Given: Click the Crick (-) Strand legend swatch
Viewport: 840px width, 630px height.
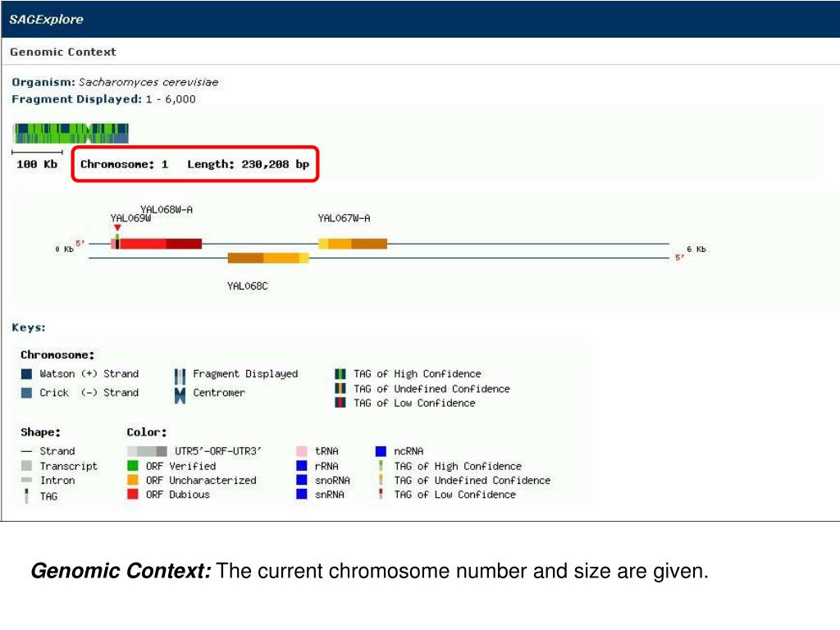Looking at the screenshot, I should click(26, 393).
